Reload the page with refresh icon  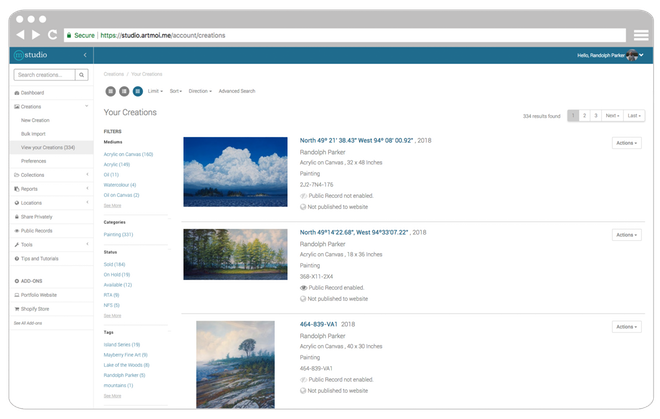coord(52,35)
